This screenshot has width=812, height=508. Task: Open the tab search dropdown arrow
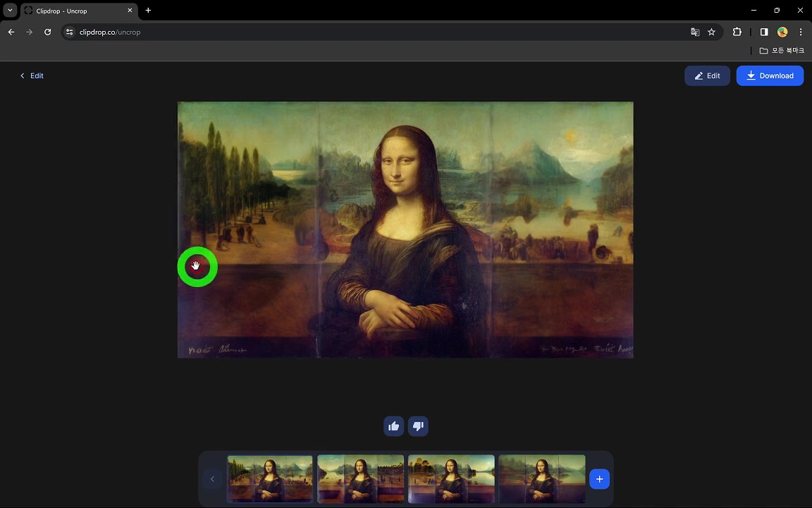[x=10, y=11]
